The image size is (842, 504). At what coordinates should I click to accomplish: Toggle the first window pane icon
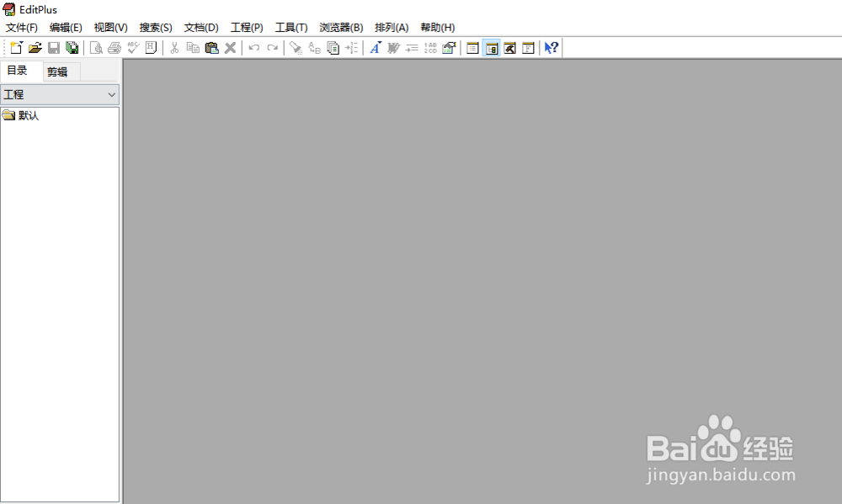(472, 48)
